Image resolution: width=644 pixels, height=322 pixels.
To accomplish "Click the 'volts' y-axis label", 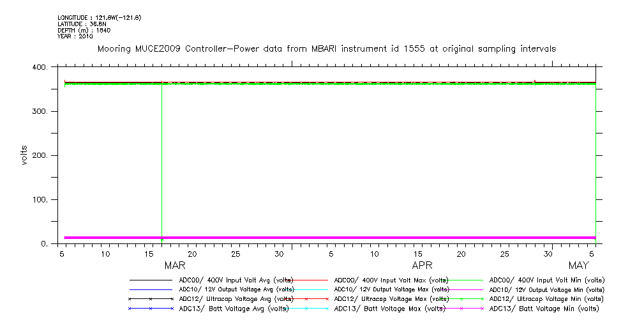I will click(24, 155).
